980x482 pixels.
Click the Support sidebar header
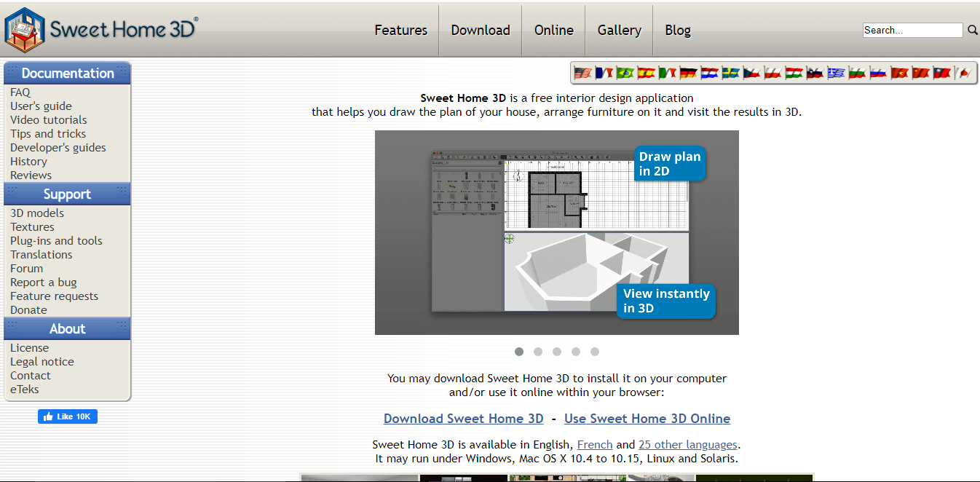tap(68, 194)
